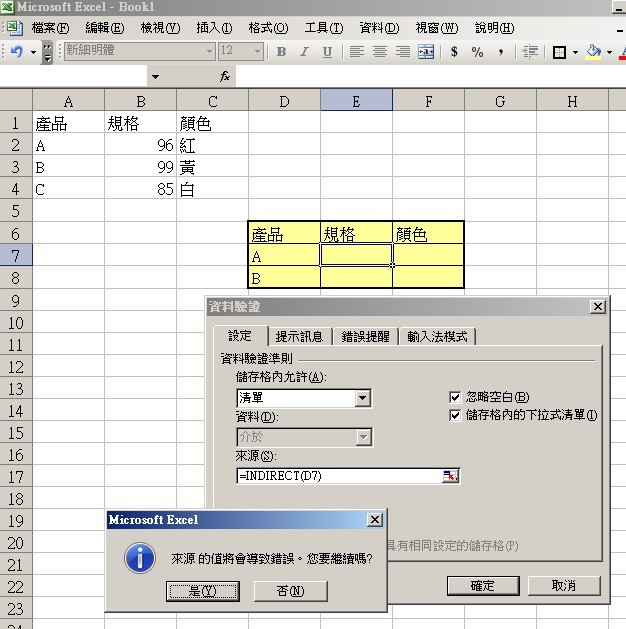Viewport: 626px width, 629px height.
Task: Select cell D8 containing B
Action: click(284, 277)
